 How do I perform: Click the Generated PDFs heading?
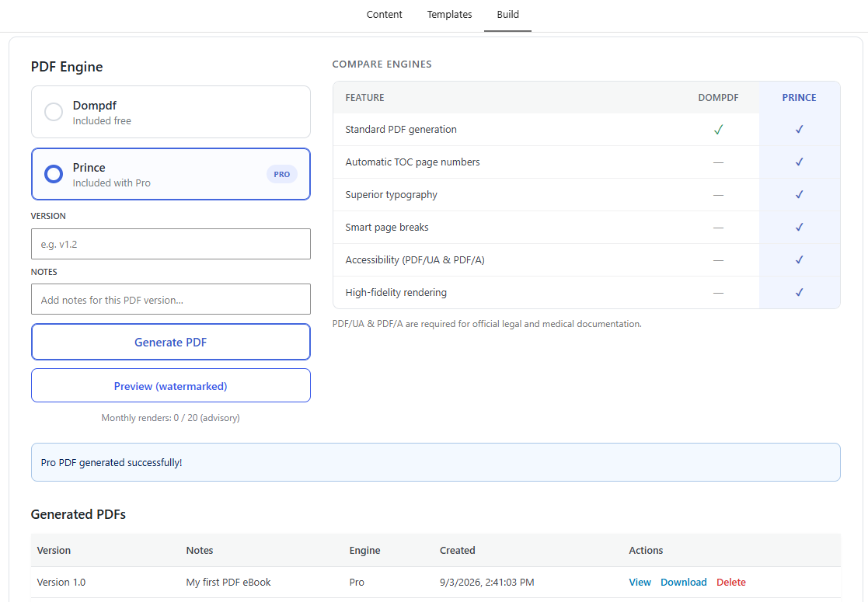tap(78, 514)
